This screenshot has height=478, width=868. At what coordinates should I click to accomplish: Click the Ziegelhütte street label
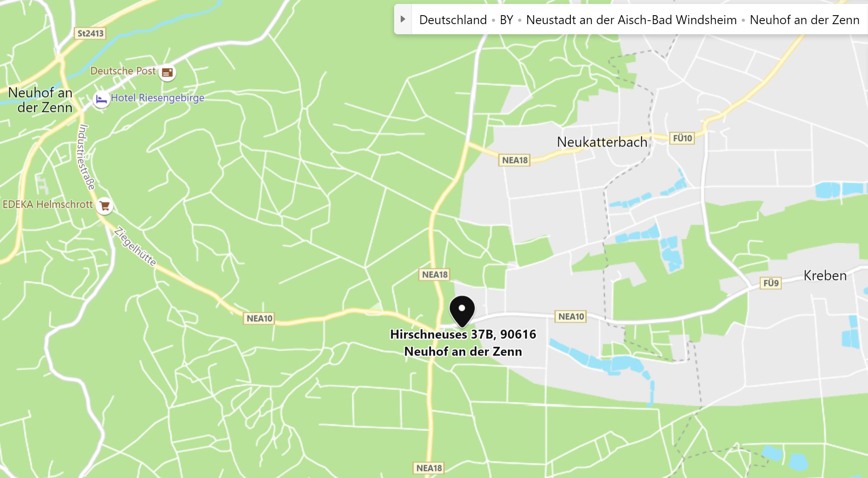click(x=135, y=247)
